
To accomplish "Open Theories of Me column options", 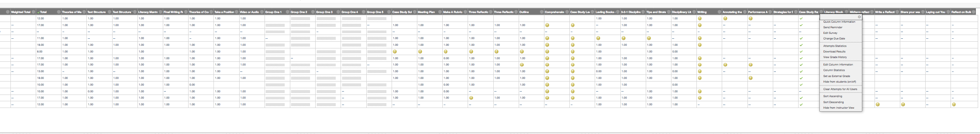I will (x=84, y=12).
